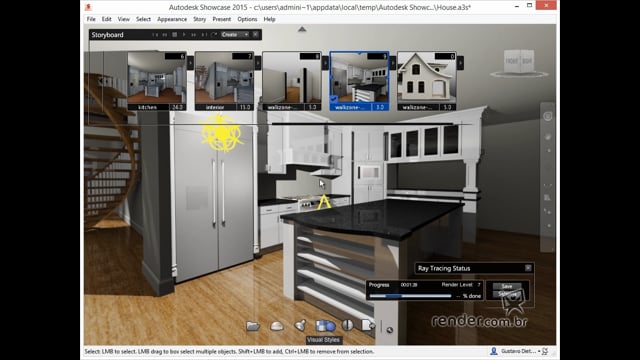The height and width of the screenshot is (360, 640).
Task: Open the Story menu
Action: (x=200, y=19)
